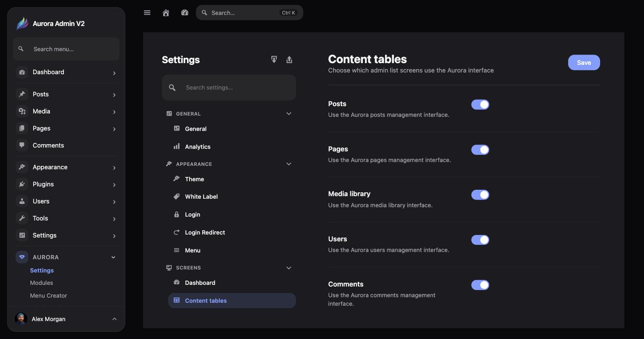Click the import settings icon
Viewport: 644px width, 339px height.
point(274,60)
